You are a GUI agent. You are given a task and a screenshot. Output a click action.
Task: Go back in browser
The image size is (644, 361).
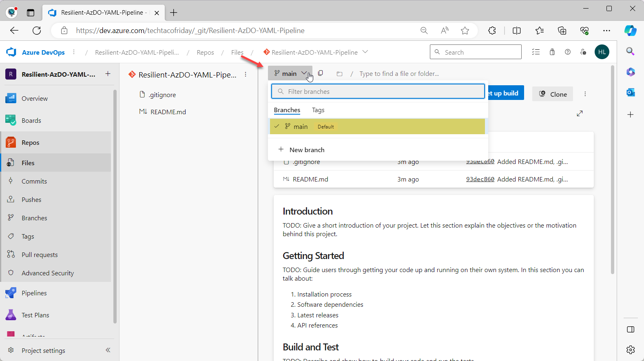[14, 31]
